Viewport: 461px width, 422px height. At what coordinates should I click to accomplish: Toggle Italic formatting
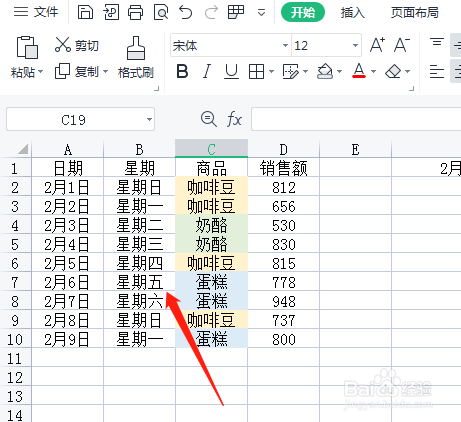point(207,71)
